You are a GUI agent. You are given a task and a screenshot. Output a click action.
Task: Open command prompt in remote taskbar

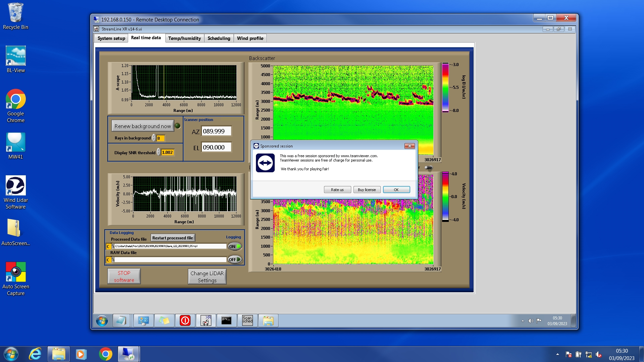[226, 321]
